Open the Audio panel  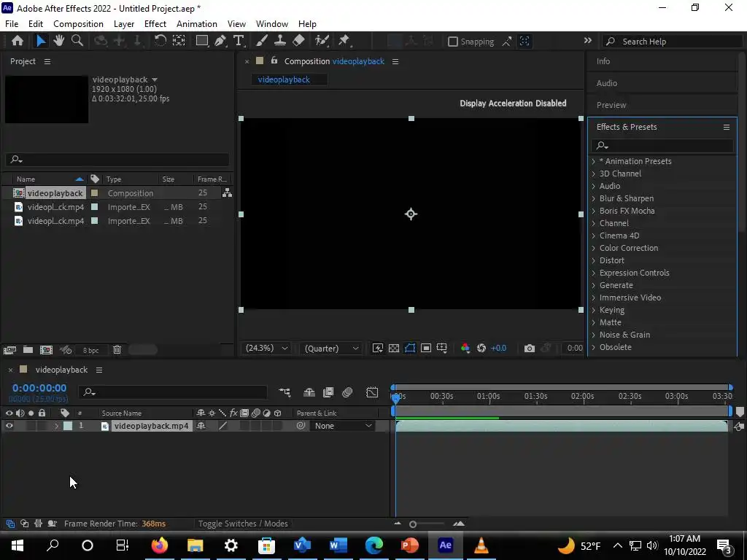606,83
